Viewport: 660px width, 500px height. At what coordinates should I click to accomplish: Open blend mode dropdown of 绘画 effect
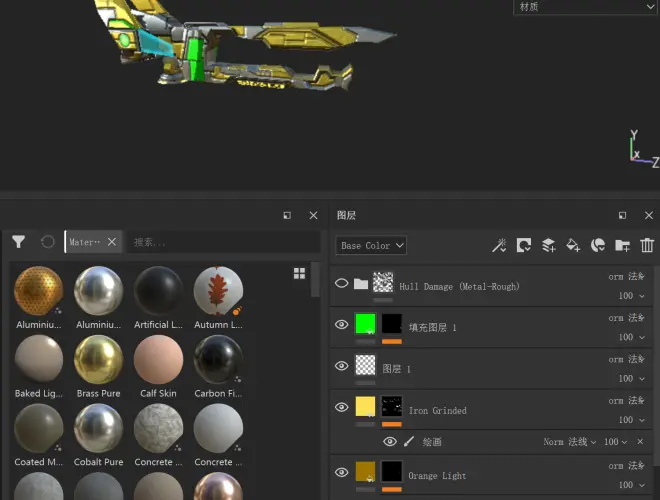click(x=570, y=442)
